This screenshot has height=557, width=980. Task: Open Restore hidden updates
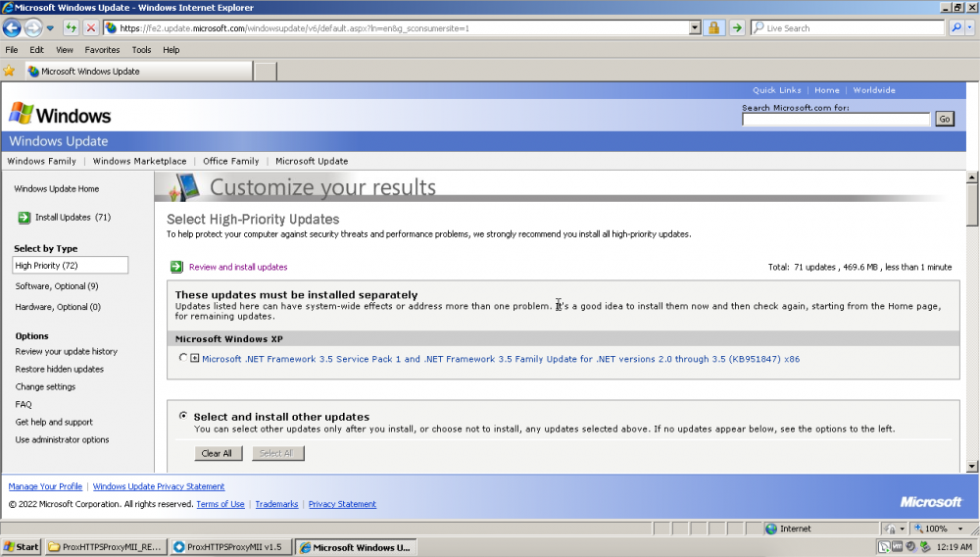(60, 369)
